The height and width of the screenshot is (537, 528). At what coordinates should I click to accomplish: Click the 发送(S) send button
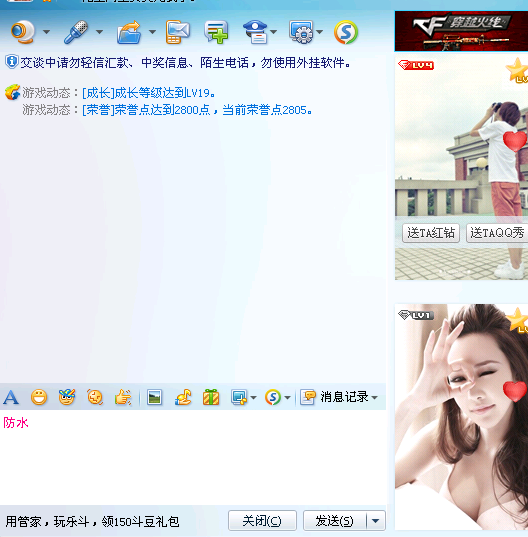[334, 521]
